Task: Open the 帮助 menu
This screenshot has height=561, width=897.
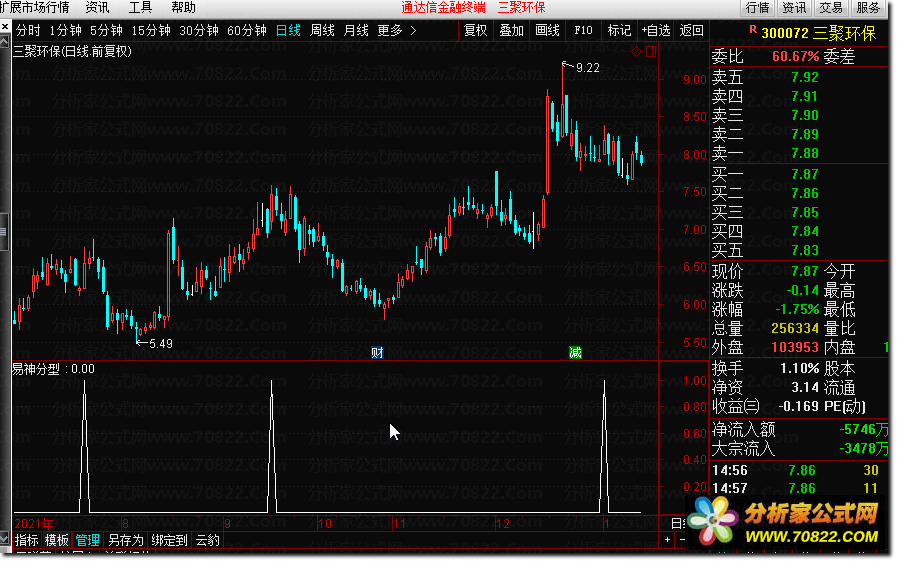Action: coord(183,7)
